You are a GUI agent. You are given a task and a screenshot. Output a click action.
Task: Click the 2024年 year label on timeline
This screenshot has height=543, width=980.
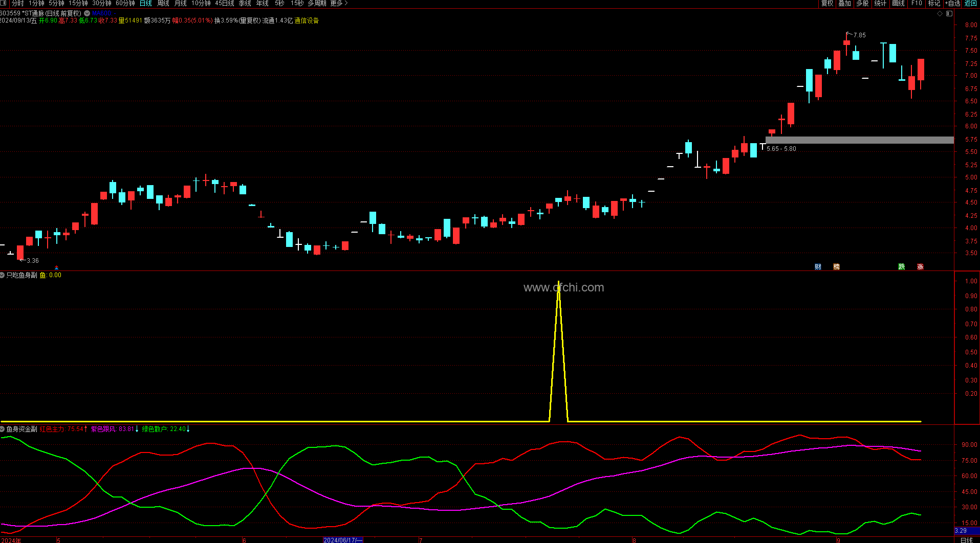click(11, 540)
